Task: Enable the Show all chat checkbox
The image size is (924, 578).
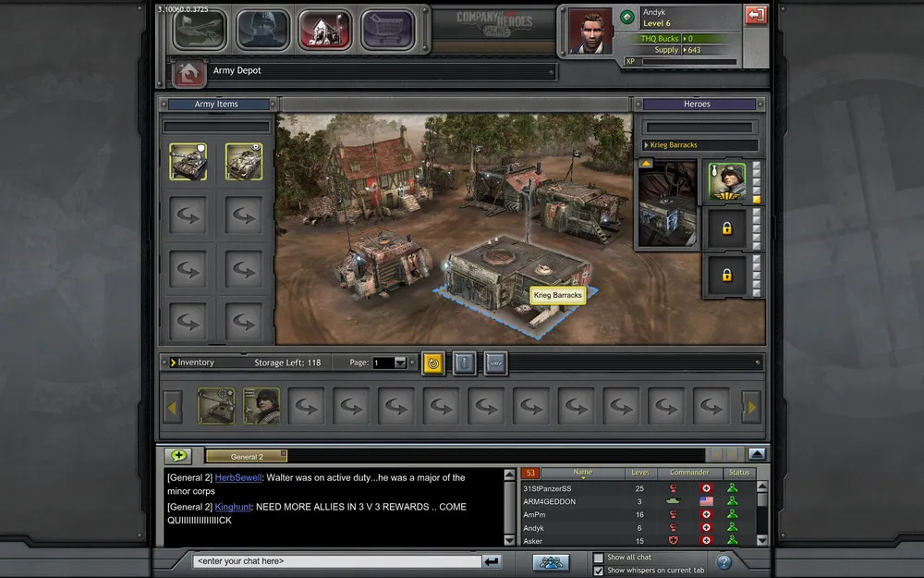Action: pos(599,558)
